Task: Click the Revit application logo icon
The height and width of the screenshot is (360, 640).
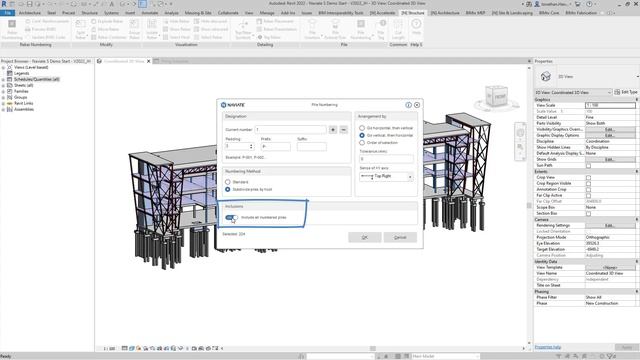Action: [4, 4]
